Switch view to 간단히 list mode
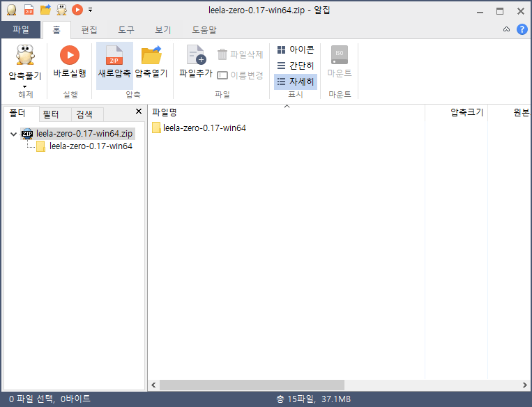This screenshot has height=407, width=532. [296, 66]
